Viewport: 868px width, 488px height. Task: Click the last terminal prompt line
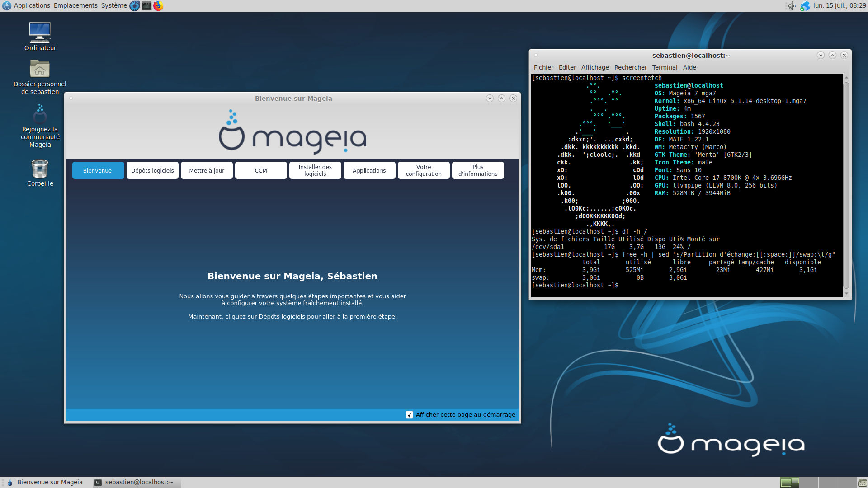pyautogui.click(x=575, y=286)
